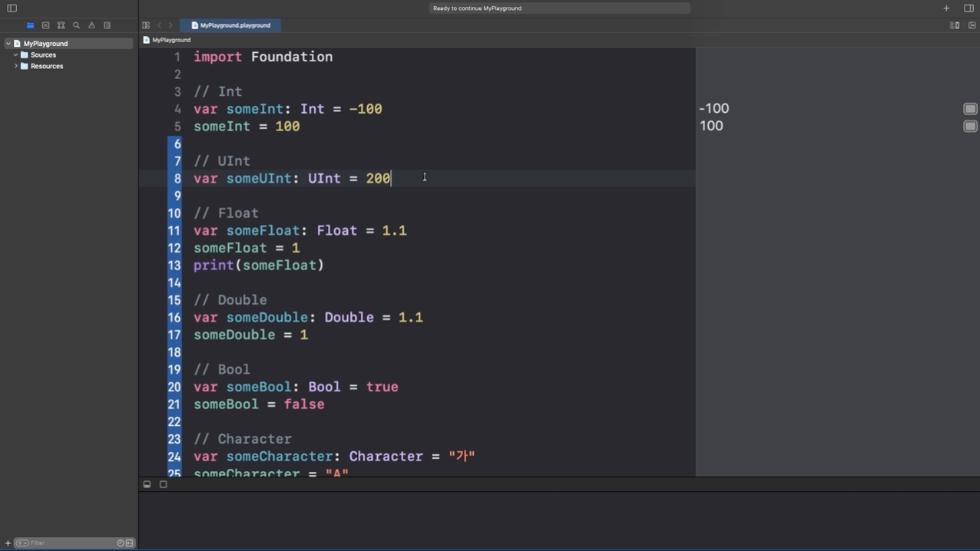Open the Source Control navigator icon
This screenshot has width=980, height=551.
click(45, 25)
